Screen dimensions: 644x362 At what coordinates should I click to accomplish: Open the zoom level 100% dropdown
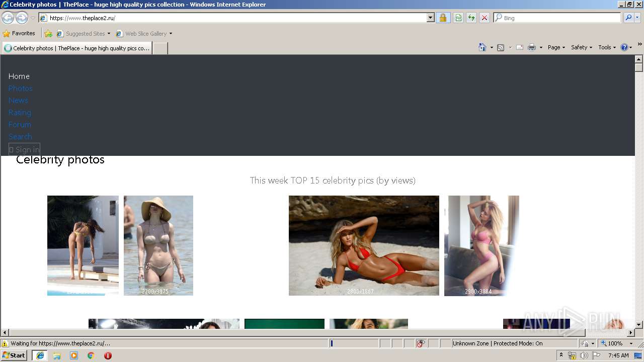tap(631, 343)
